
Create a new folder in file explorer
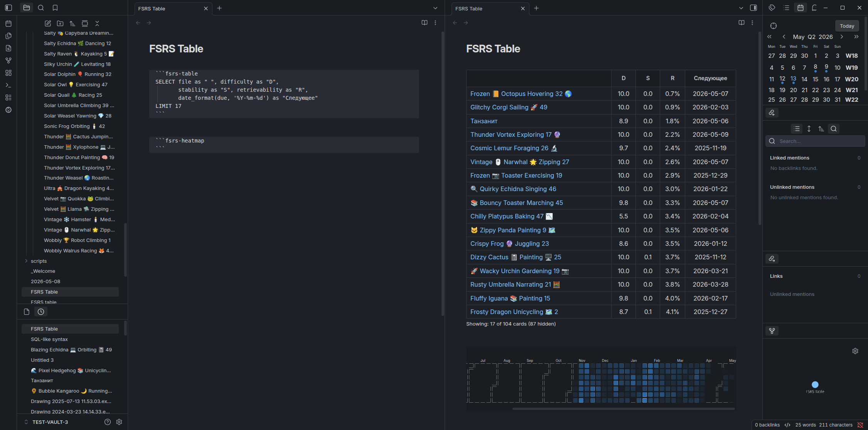coord(60,24)
